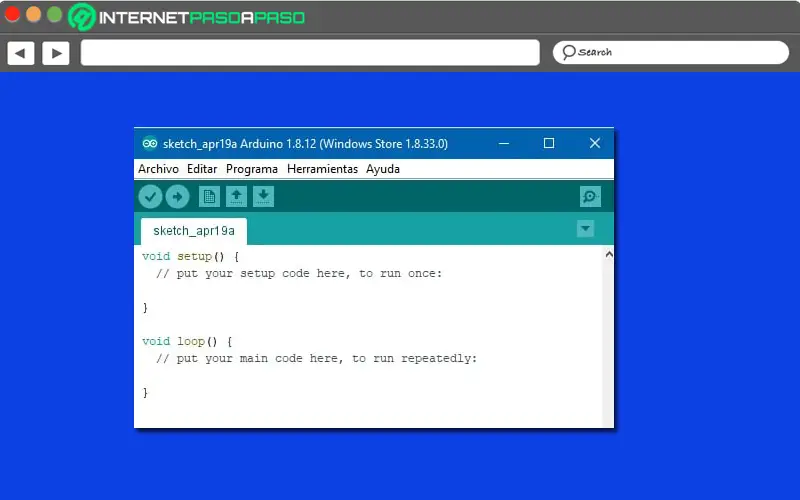Click the browser address bar field

click(310, 53)
